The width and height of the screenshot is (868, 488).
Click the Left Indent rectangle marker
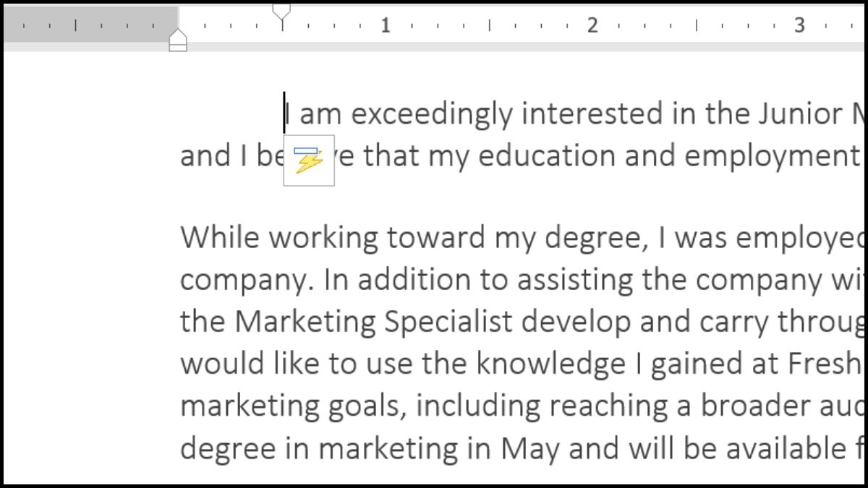(178, 46)
